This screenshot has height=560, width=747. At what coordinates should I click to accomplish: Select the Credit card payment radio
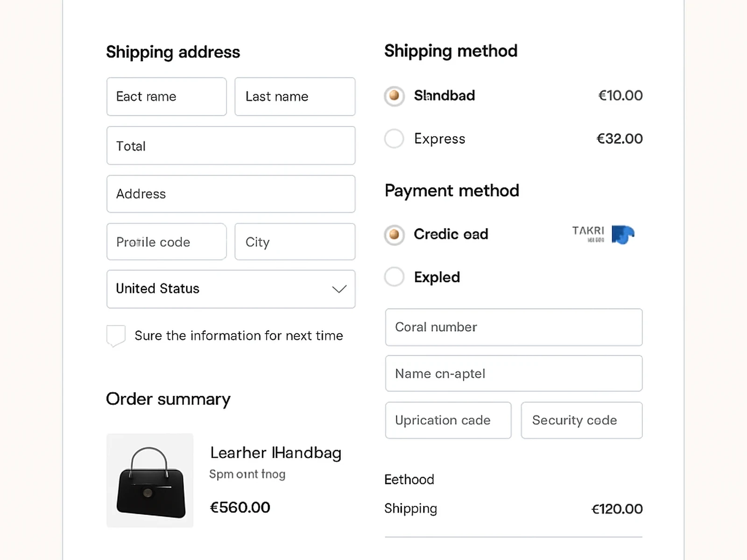pos(394,235)
